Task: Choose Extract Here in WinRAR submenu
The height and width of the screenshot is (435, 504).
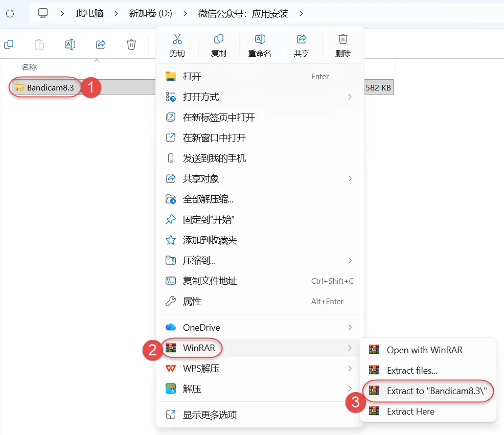Action: coord(428,411)
